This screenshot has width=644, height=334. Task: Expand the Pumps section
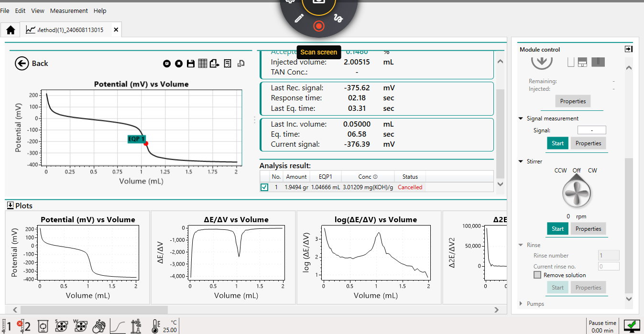click(521, 304)
